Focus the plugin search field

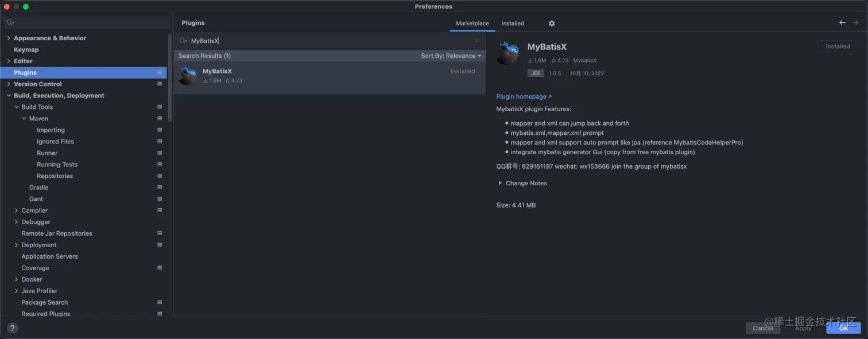point(330,41)
